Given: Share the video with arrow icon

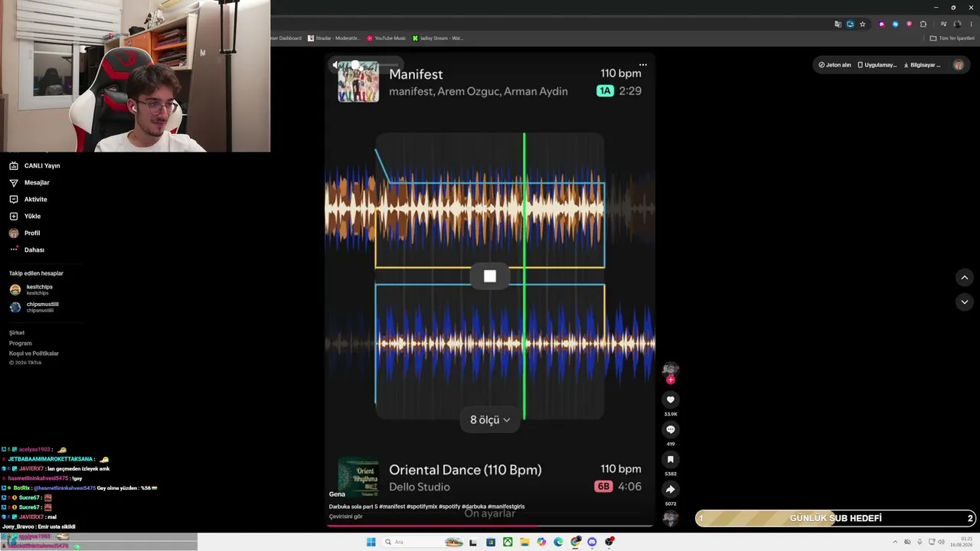Looking at the screenshot, I should 671,489.
